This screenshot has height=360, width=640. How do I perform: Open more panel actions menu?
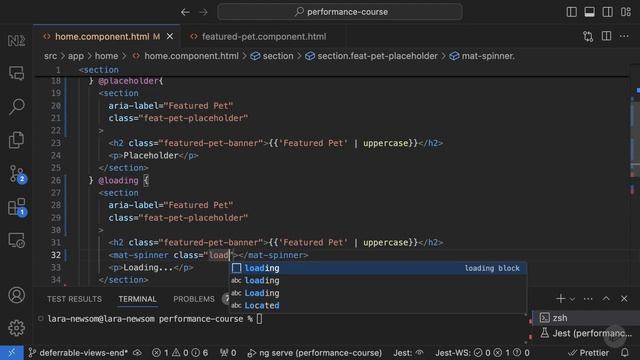click(x=588, y=299)
